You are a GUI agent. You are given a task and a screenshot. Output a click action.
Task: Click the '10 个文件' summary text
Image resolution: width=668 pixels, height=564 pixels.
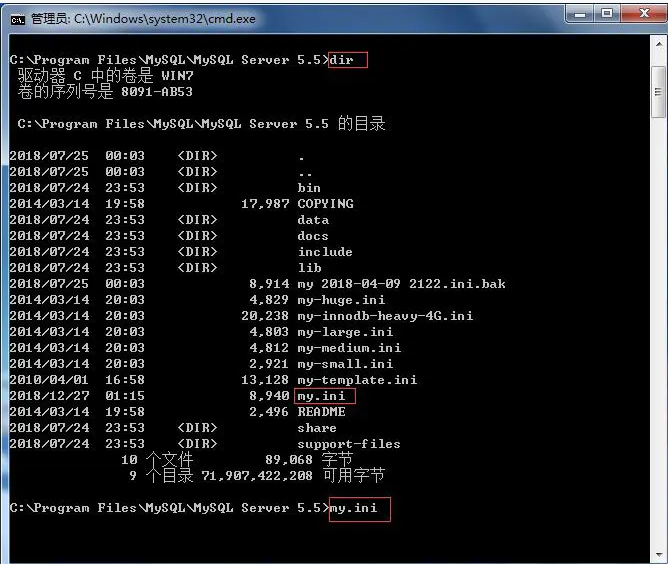pyautogui.click(x=157, y=460)
